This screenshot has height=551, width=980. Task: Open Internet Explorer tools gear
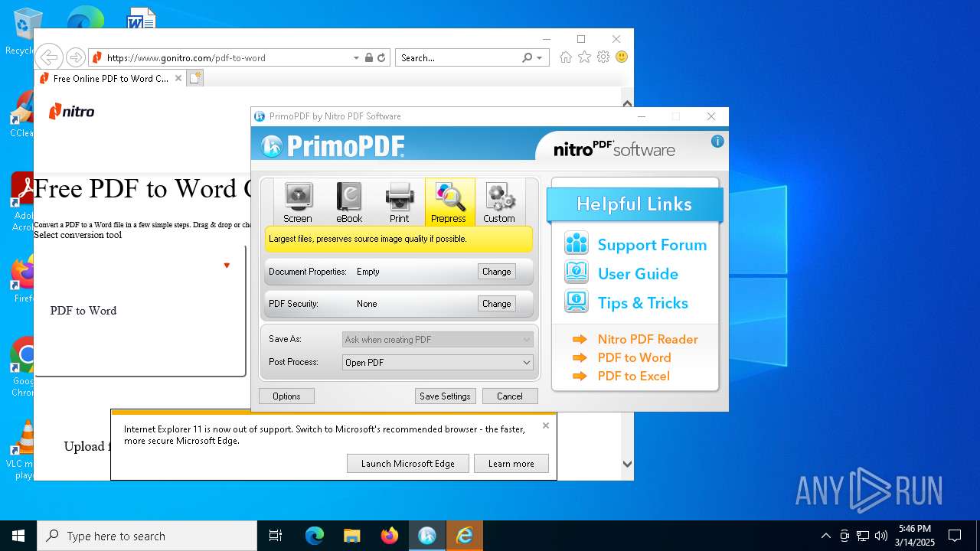[603, 57]
